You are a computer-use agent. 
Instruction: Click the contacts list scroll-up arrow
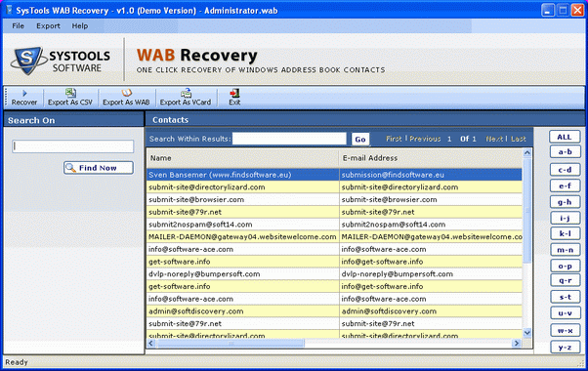tap(526, 153)
